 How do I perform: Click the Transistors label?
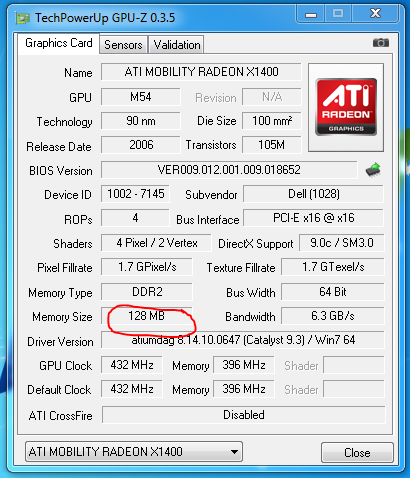click(211, 145)
